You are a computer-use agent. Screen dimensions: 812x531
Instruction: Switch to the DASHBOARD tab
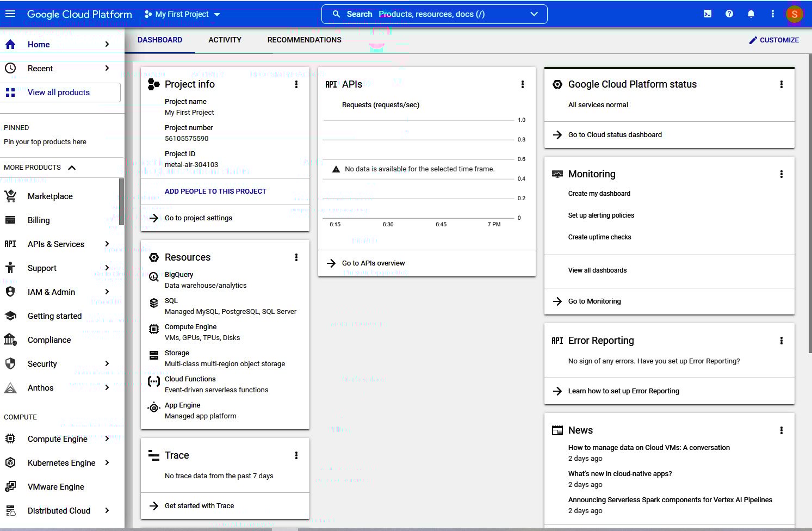point(160,40)
